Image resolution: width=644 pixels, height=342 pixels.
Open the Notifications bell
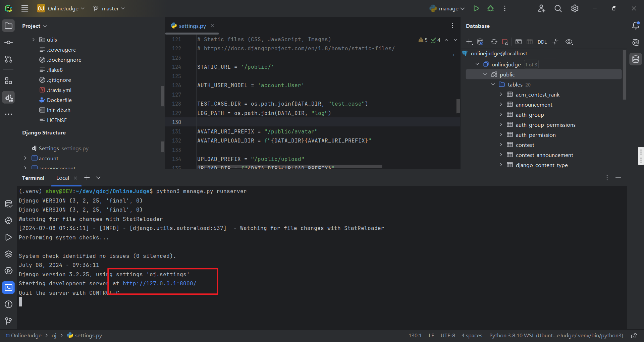click(636, 26)
